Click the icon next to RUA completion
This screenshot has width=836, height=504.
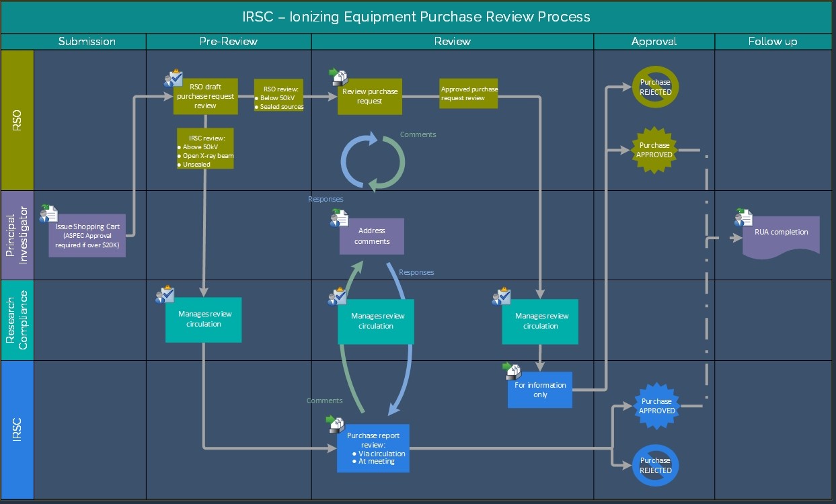click(x=744, y=216)
